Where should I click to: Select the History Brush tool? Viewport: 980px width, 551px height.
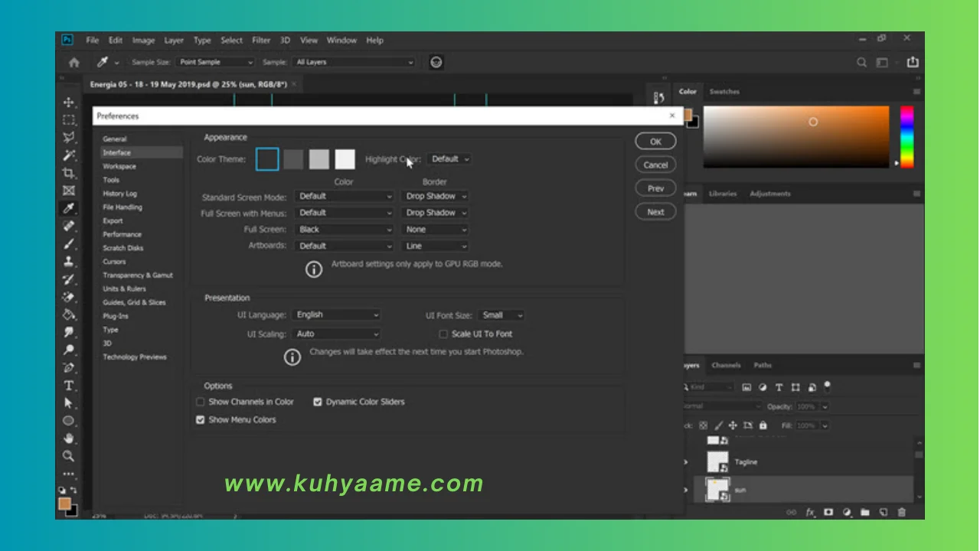69,279
